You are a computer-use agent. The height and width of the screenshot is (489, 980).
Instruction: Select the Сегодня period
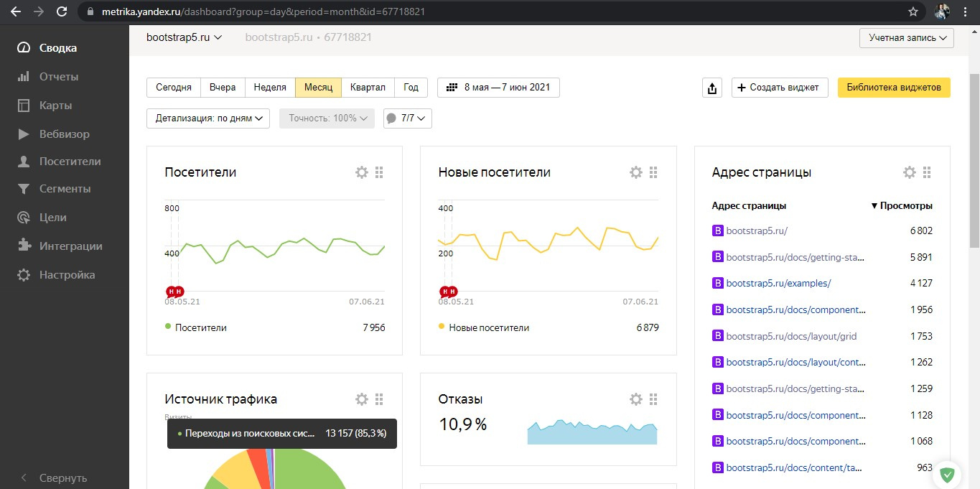tap(174, 88)
